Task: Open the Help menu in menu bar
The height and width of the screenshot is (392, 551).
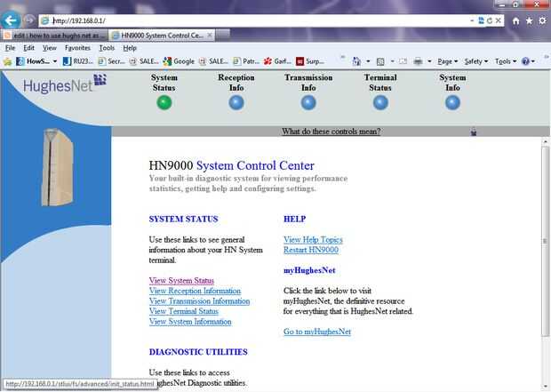Action: tap(130, 48)
